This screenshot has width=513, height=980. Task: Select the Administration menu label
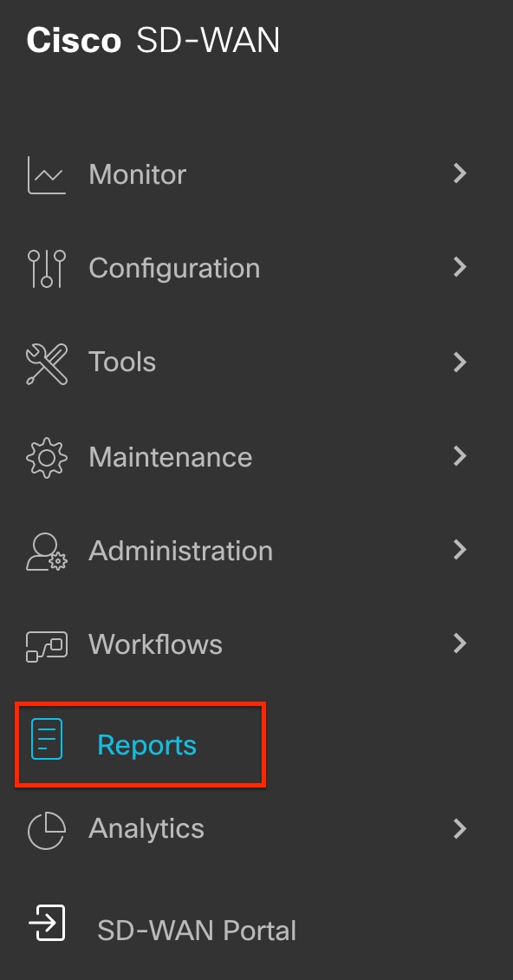(x=180, y=551)
